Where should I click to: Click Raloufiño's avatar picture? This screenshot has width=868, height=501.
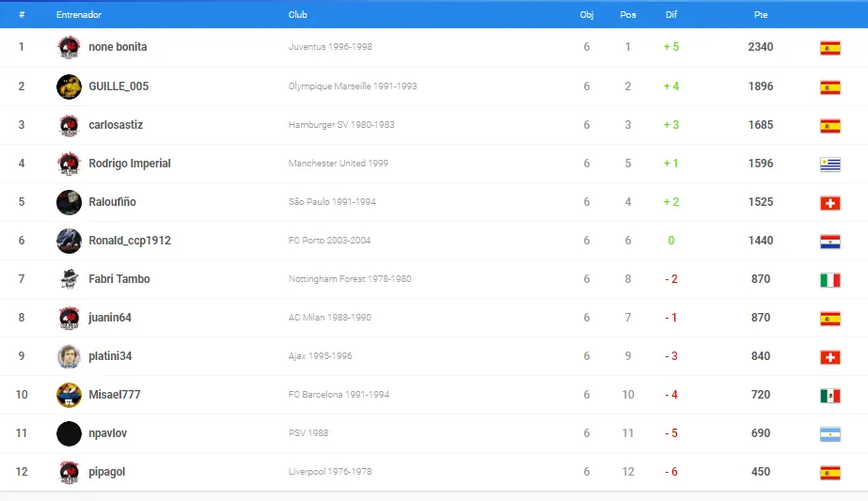69,202
